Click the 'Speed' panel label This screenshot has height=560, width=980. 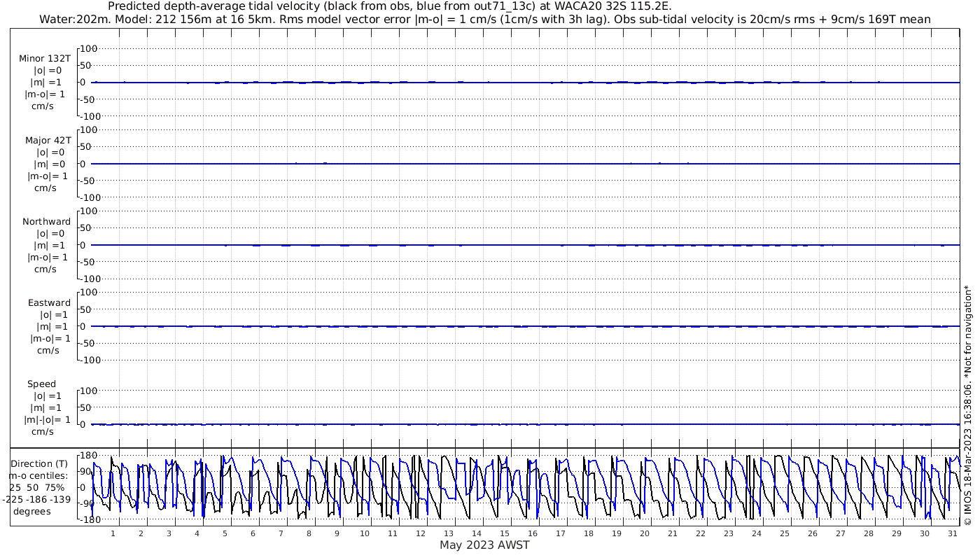(41, 384)
